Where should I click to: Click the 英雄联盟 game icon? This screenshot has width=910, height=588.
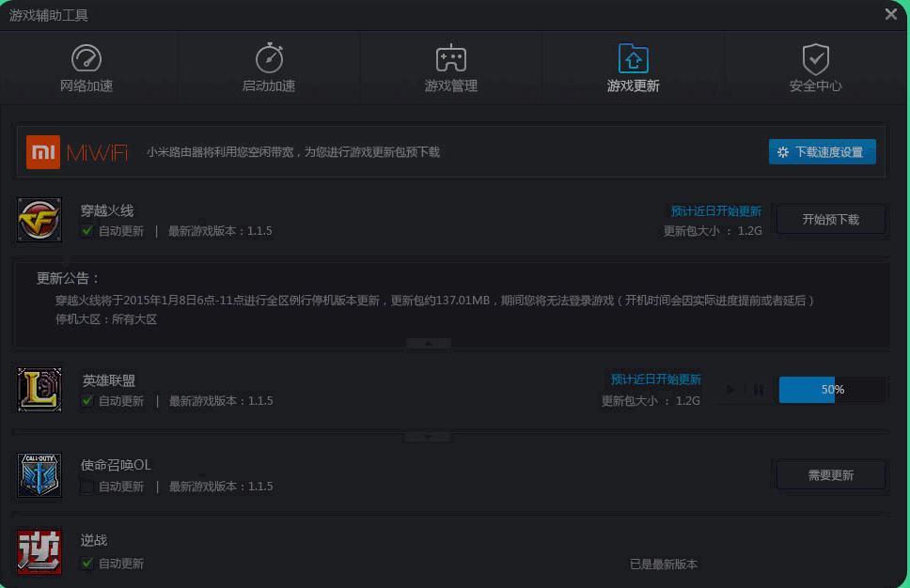click(39, 390)
